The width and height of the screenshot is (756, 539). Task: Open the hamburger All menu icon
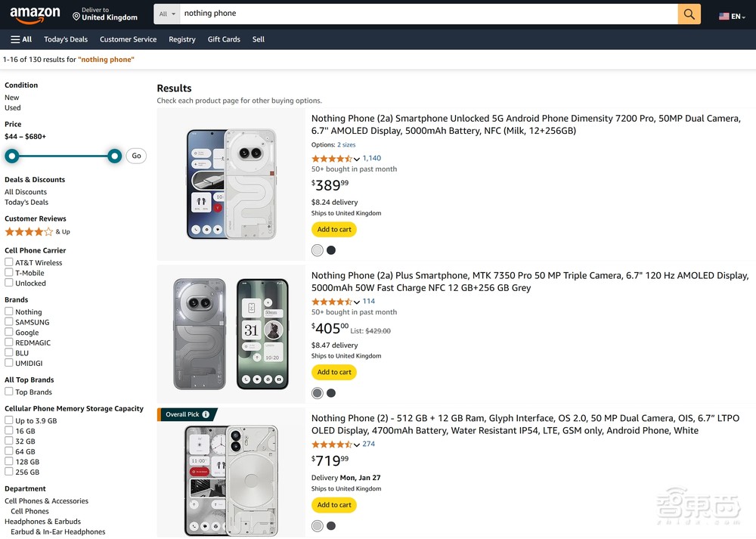coord(15,39)
